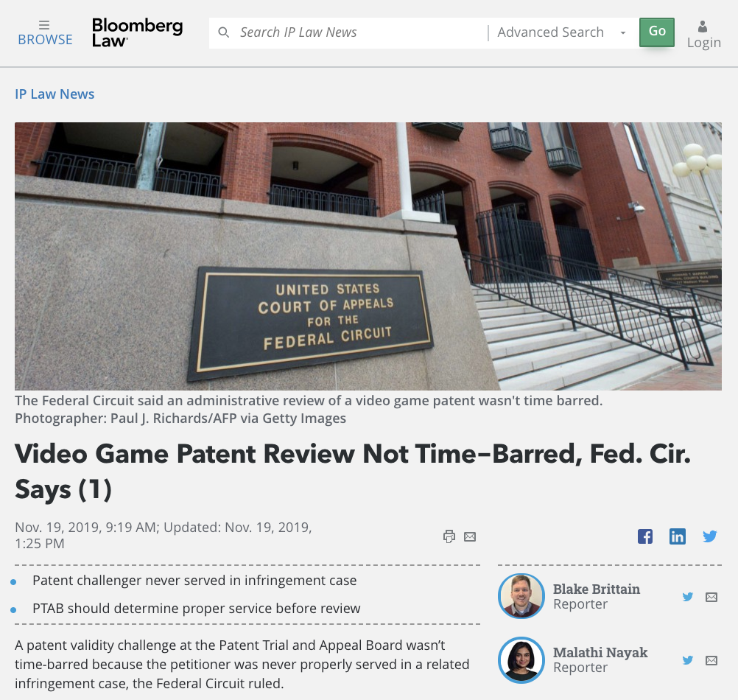The image size is (738, 700).
Task: Print the article using printer icon
Action: pyautogui.click(x=449, y=536)
